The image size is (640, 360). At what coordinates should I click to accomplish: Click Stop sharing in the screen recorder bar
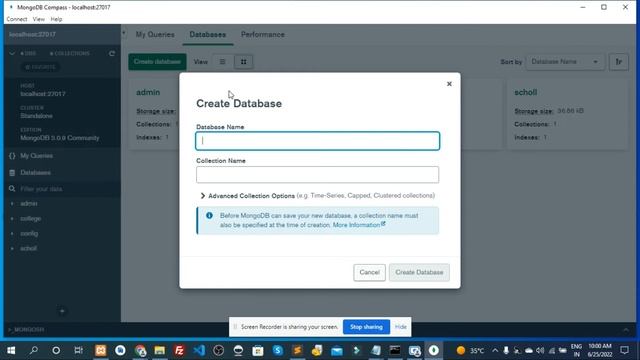366,327
